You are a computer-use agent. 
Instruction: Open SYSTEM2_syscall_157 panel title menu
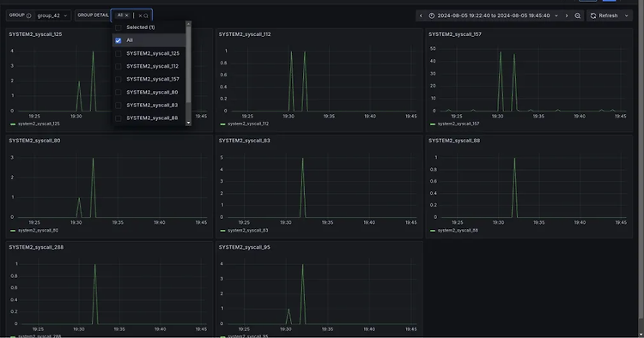click(455, 34)
